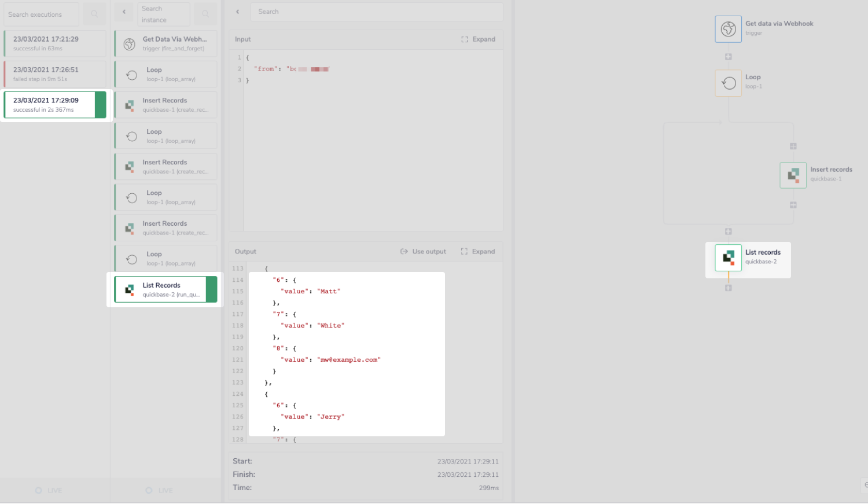This screenshot has height=504, width=868.
Task: Click the instance search magnifier icon
Action: pyautogui.click(x=205, y=14)
